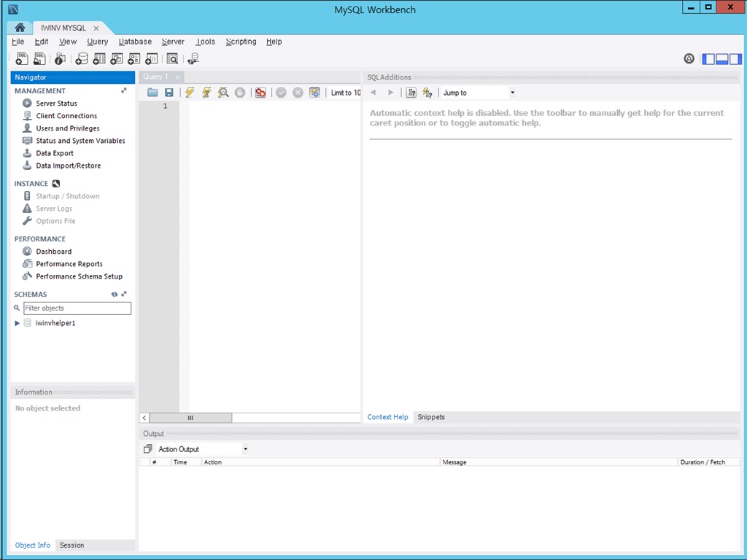Save the script with floppy icon
The width and height of the screenshot is (747, 560).
pos(169,93)
